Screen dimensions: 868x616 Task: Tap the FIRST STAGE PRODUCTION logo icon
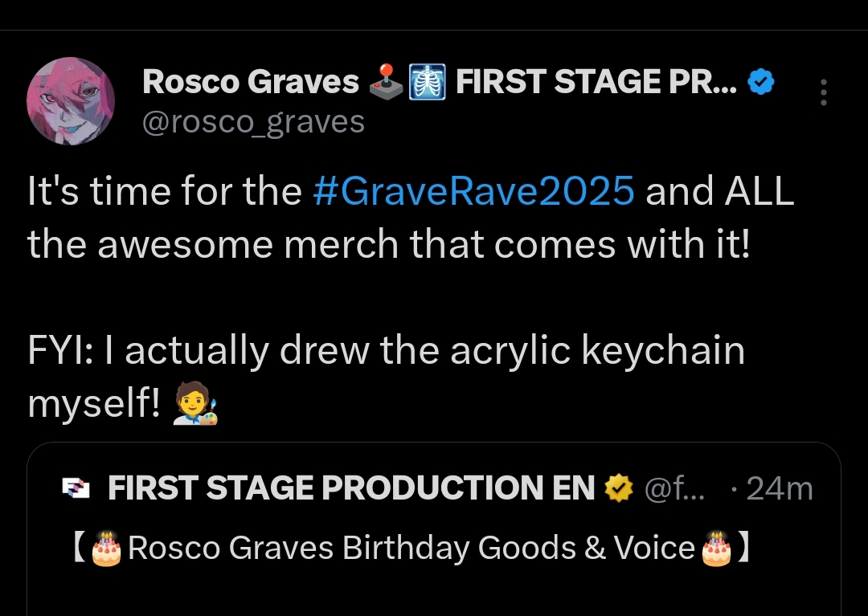point(76,489)
